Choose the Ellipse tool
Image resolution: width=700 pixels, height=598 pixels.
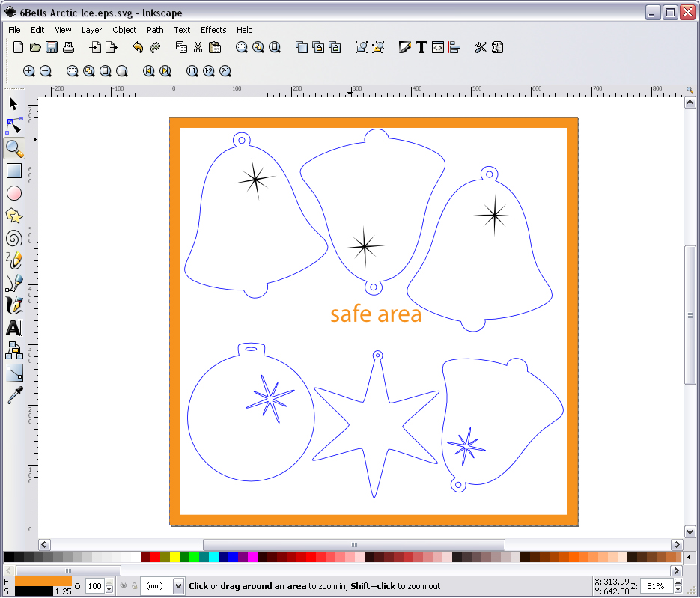(13, 193)
